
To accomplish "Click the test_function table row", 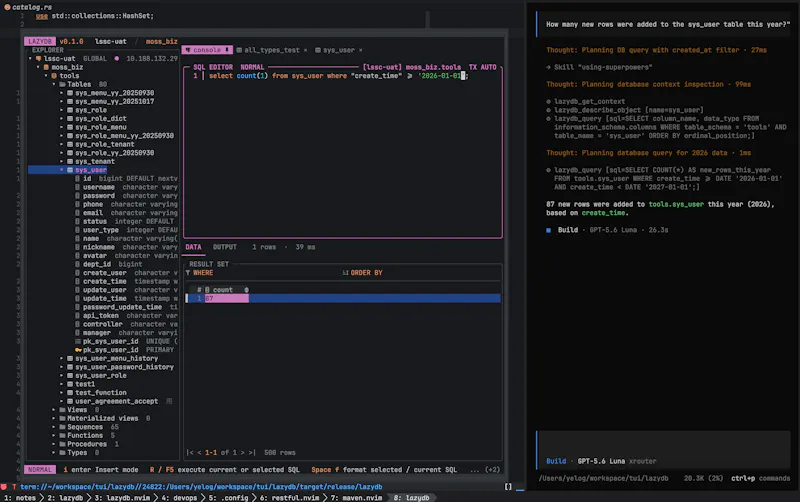I will [x=101, y=393].
